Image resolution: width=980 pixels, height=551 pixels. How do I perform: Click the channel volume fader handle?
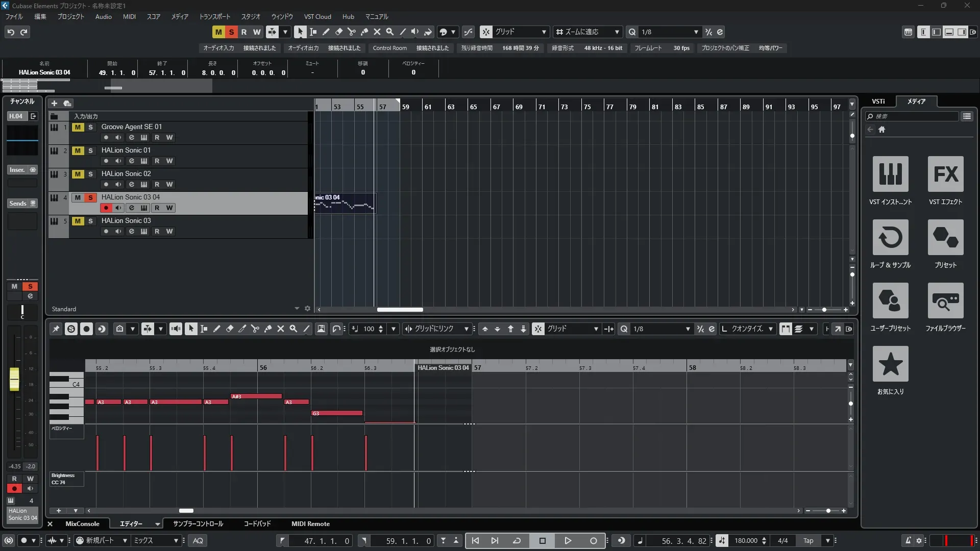[x=14, y=379]
